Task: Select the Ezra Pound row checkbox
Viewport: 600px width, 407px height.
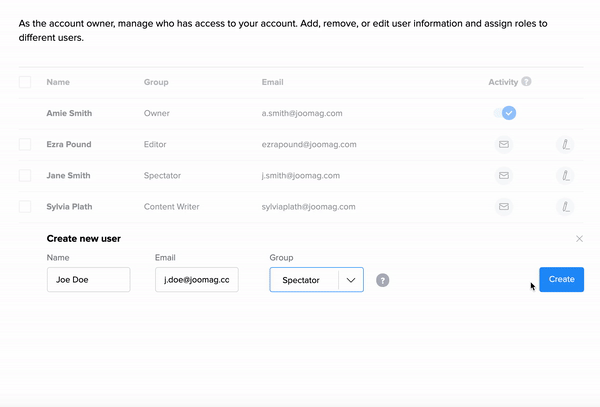Action: (25, 145)
